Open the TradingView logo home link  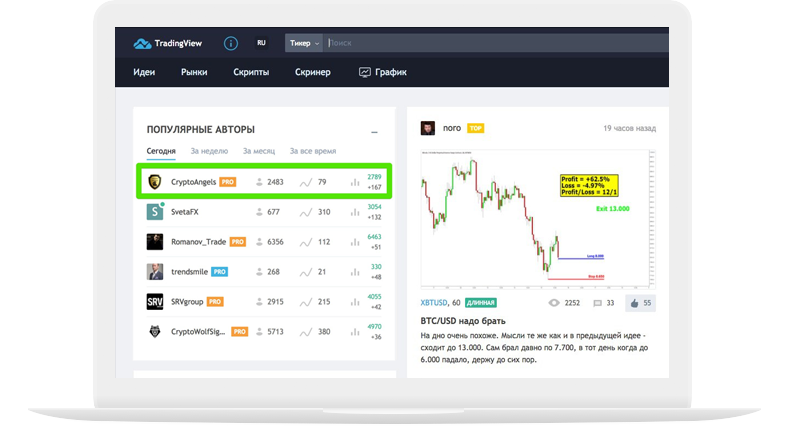tap(167, 43)
